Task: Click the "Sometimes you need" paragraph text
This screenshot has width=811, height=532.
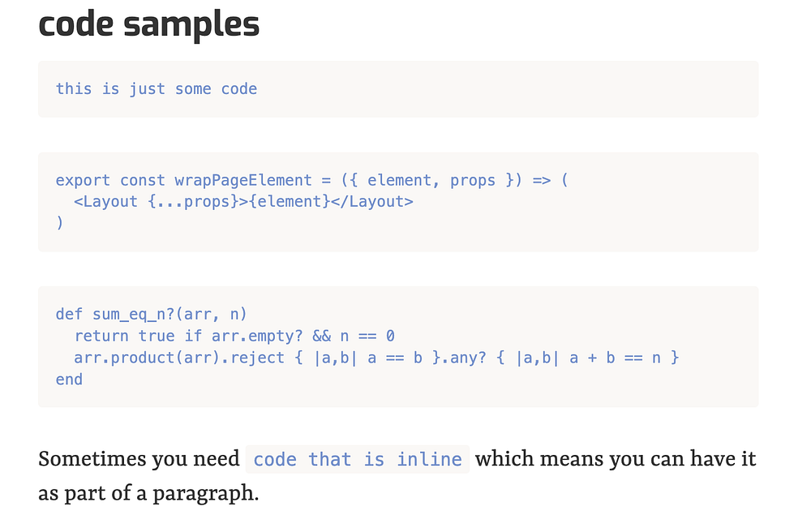Action: click(139, 460)
